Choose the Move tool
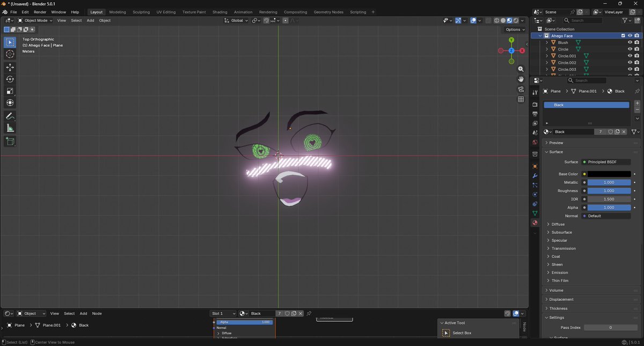 pos(10,67)
